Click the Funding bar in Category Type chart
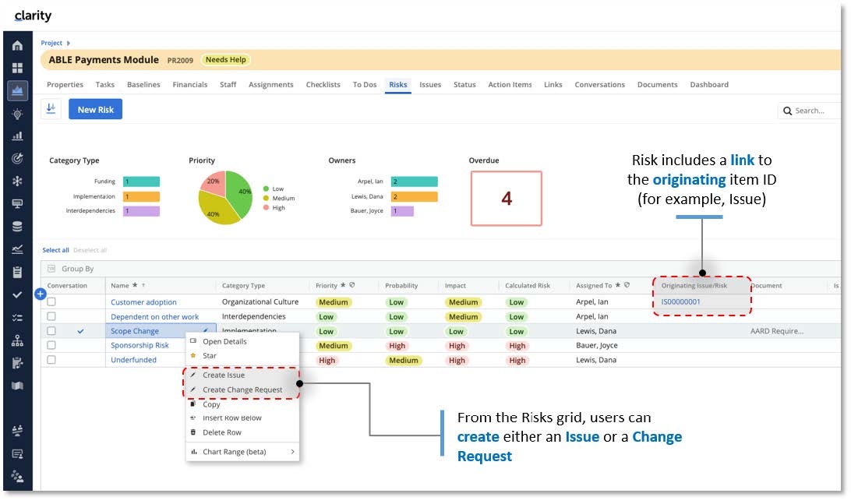The image size is (851, 504). coord(142,182)
